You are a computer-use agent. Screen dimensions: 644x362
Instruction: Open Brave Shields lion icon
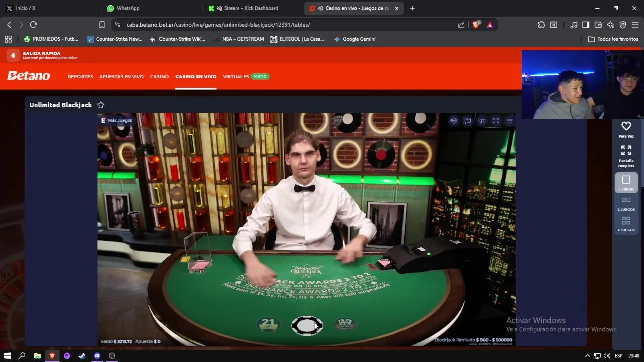pos(476,25)
